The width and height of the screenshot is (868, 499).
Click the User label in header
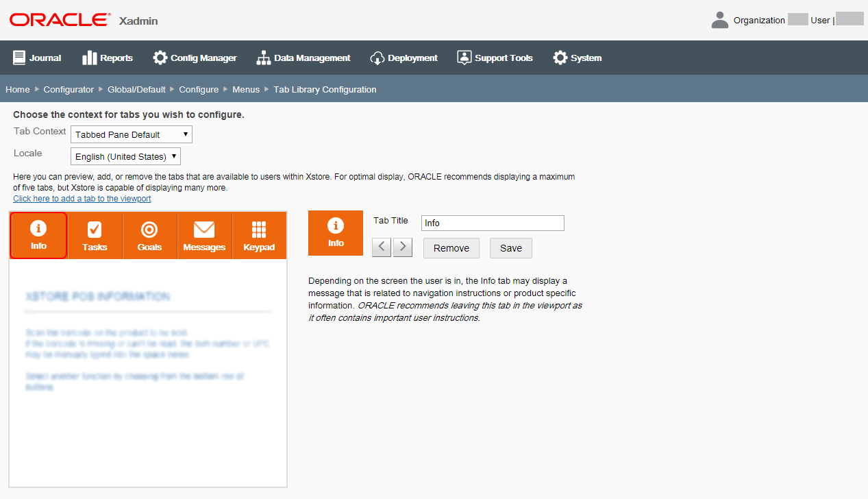tap(820, 20)
